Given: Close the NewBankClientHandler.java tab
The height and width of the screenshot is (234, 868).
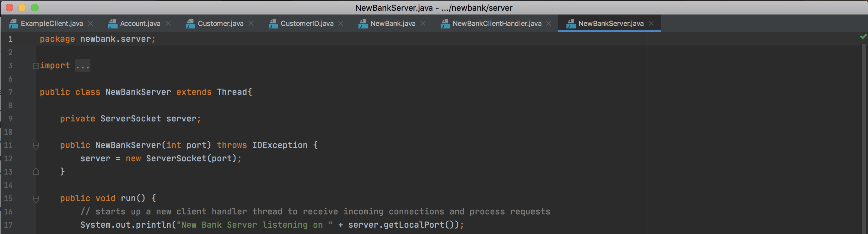Looking at the screenshot, I should (549, 23).
